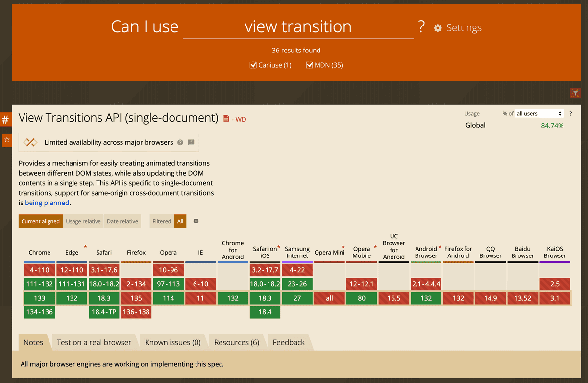Click Chrome 134-136 future cell
The width and height of the screenshot is (588, 383).
click(x=40, y=312)
